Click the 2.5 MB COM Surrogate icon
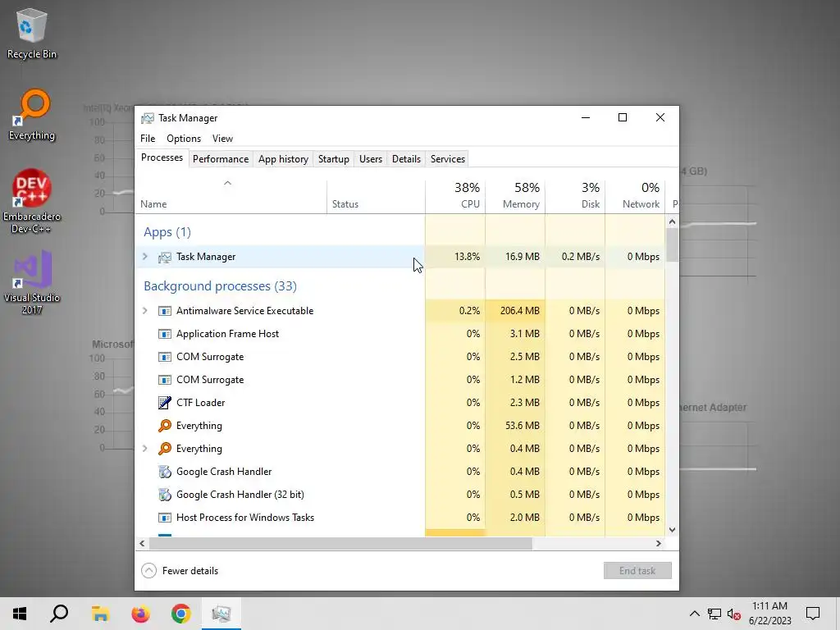 (164, 358)
